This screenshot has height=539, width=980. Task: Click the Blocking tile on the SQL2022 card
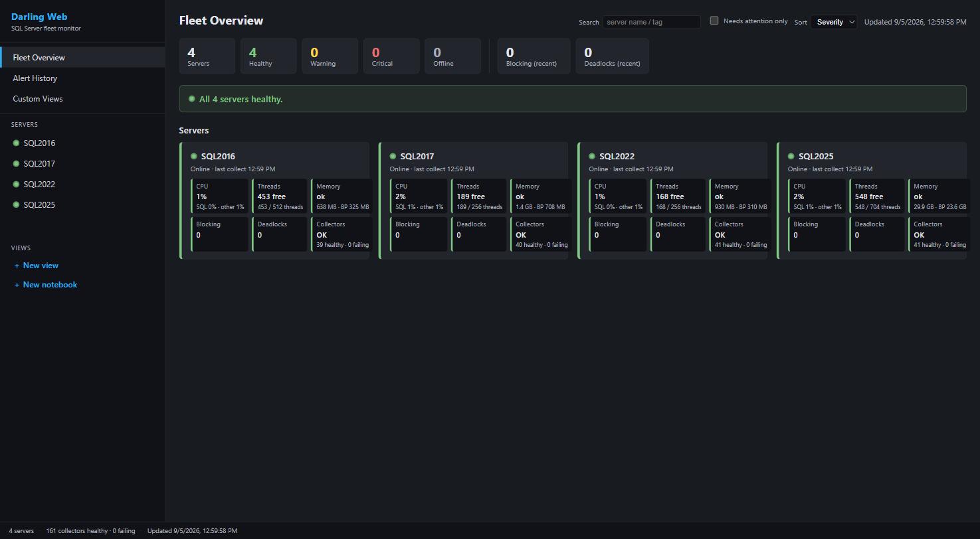[617, 234]
